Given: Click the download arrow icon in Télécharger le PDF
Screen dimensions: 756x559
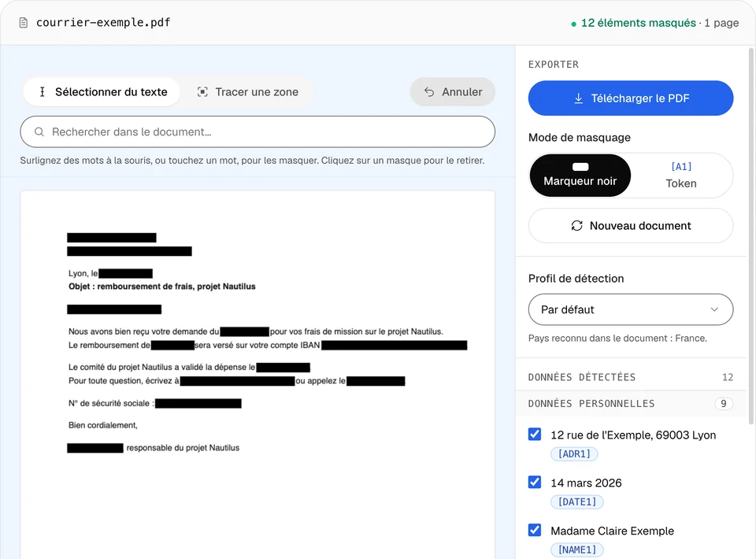Looking at the screenshot, I should (578, 98).
